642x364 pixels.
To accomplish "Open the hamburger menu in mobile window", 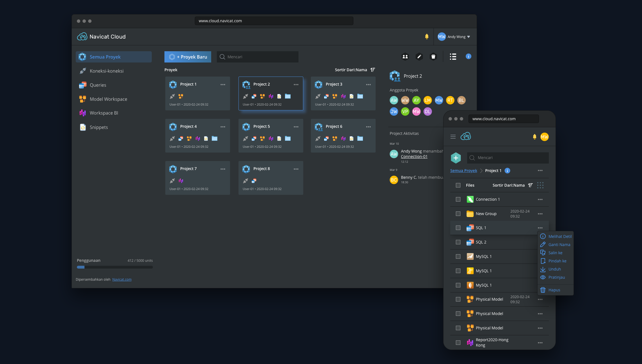I will 453,137.
